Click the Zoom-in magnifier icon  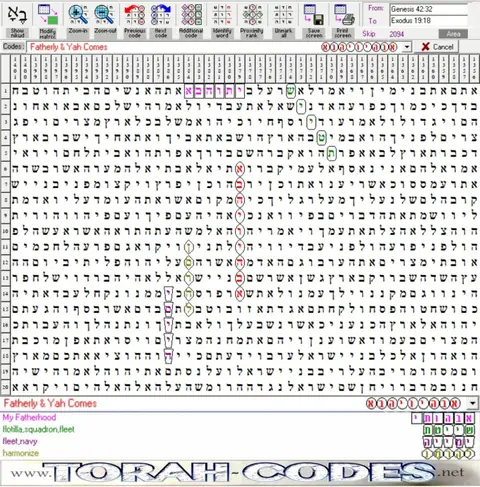pyautogui.click(x=78, y=15)
